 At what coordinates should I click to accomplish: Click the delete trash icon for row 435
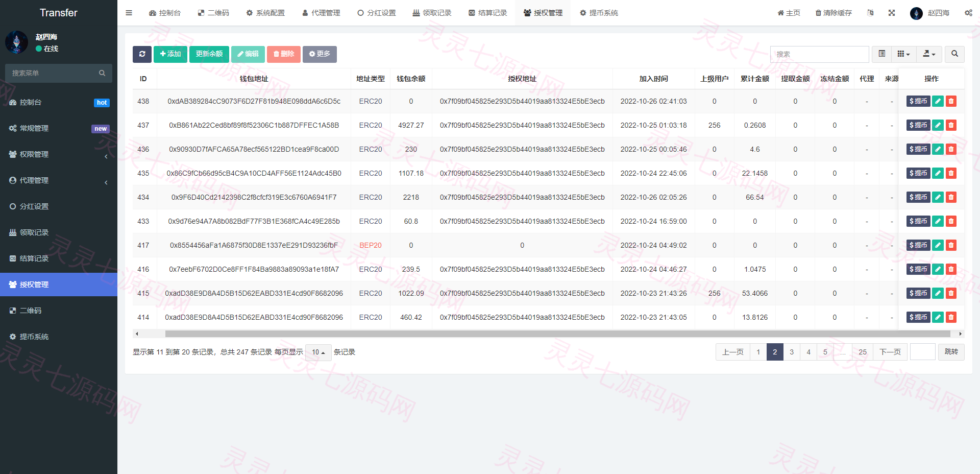pyautogui.click(x=951, y=173)
